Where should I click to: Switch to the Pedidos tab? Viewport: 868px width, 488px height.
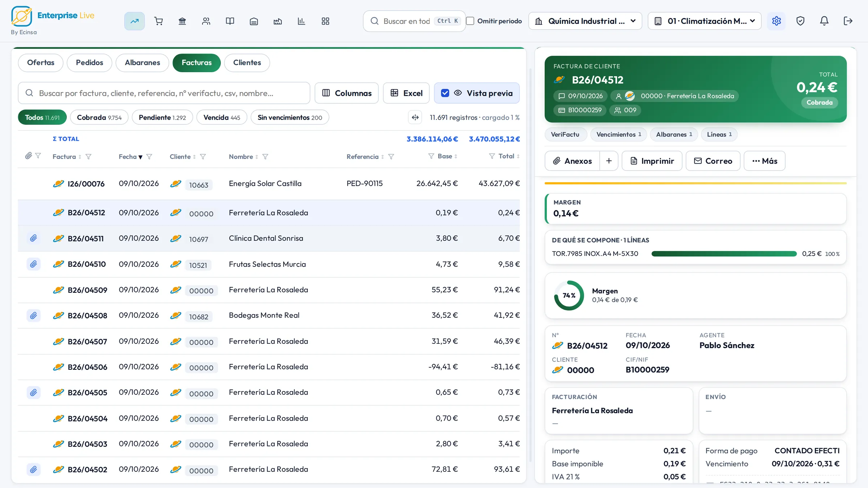(89, 63)
